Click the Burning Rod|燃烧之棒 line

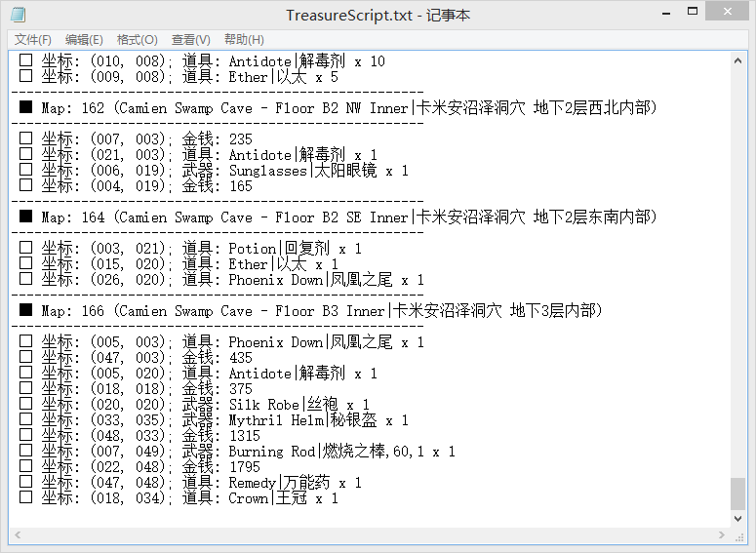237,452
